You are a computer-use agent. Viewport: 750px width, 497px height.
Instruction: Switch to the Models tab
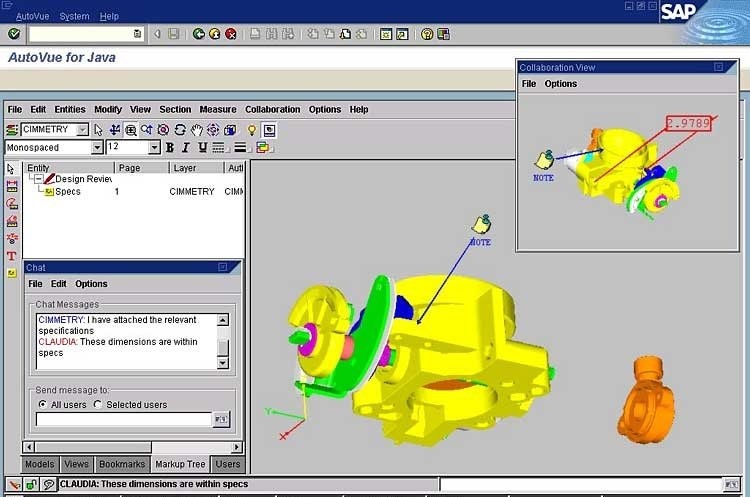pyautogui.click(x=40, y=464)
